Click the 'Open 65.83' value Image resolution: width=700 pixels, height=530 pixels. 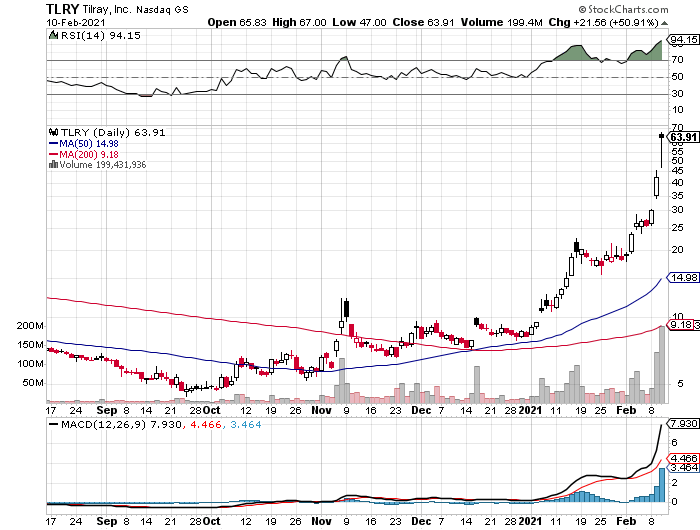pyautogui.click(x=237, y=22)
